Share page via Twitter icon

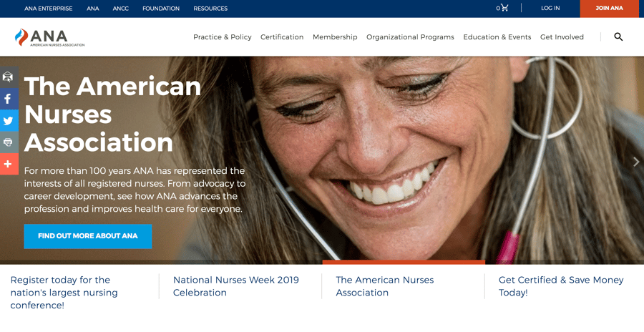pyautogui.click(x=8, y=120)
